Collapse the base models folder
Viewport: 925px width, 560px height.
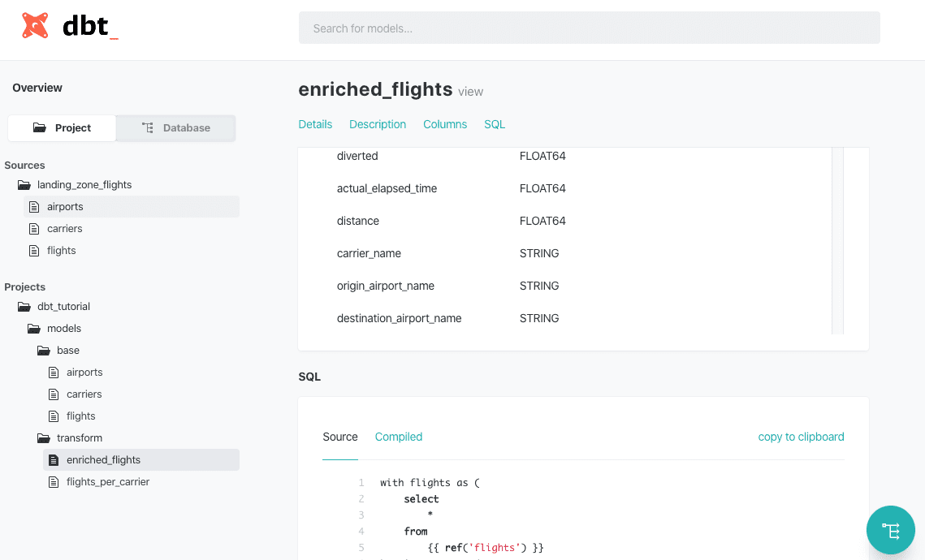[44, 351]
